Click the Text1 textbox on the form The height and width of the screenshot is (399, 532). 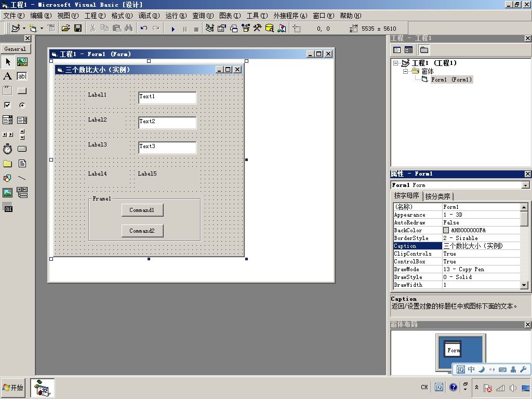pyautogui.click(x=167, y=98)
